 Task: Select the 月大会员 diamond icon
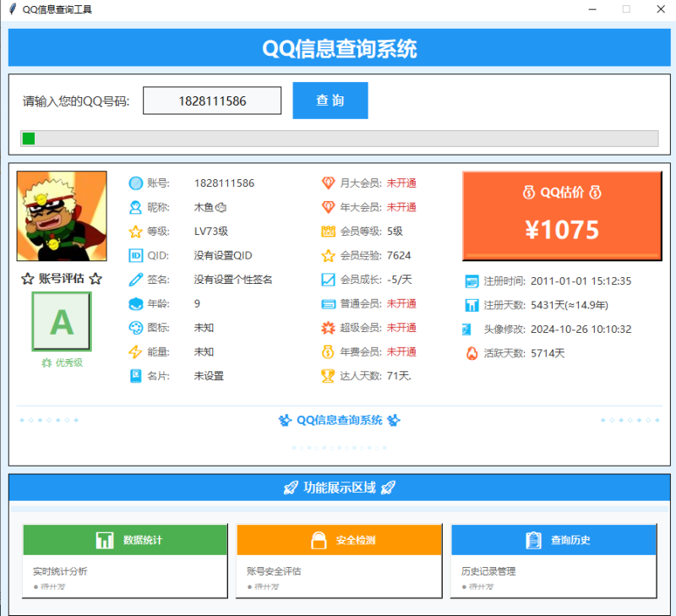[328, 183]
